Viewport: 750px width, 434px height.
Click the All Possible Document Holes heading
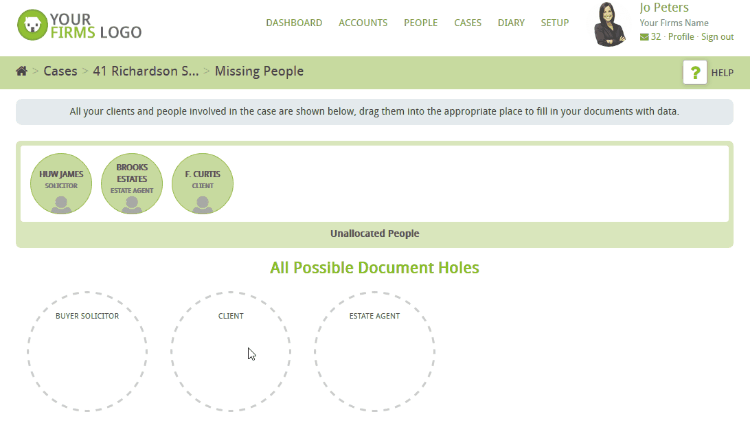[x=375, y=267]
